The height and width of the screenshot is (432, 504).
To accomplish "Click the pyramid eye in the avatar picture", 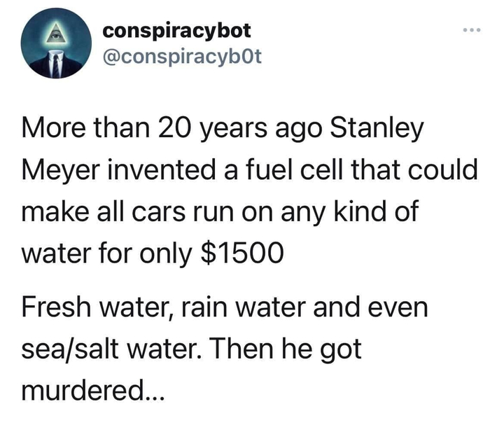I will [57, 36].
